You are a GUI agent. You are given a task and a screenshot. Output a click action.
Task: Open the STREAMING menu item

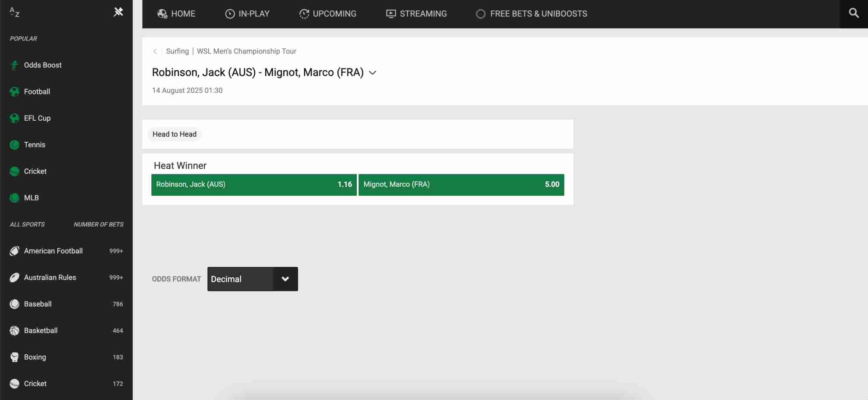(x=416, y=14)
